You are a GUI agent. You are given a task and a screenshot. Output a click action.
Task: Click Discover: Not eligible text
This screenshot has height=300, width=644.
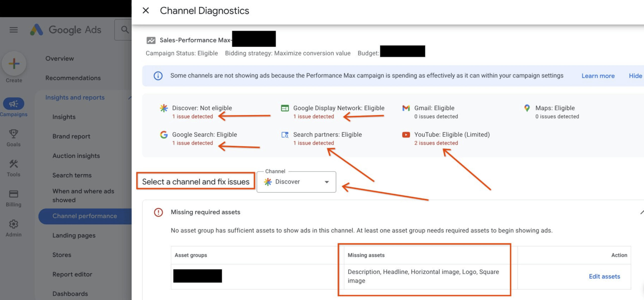[x=202, y=108]
